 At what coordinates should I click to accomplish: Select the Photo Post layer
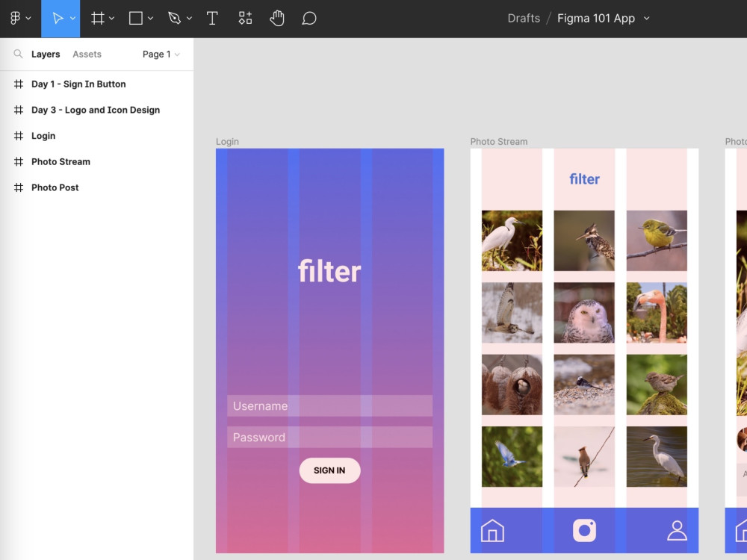click(x=96, y=187)
